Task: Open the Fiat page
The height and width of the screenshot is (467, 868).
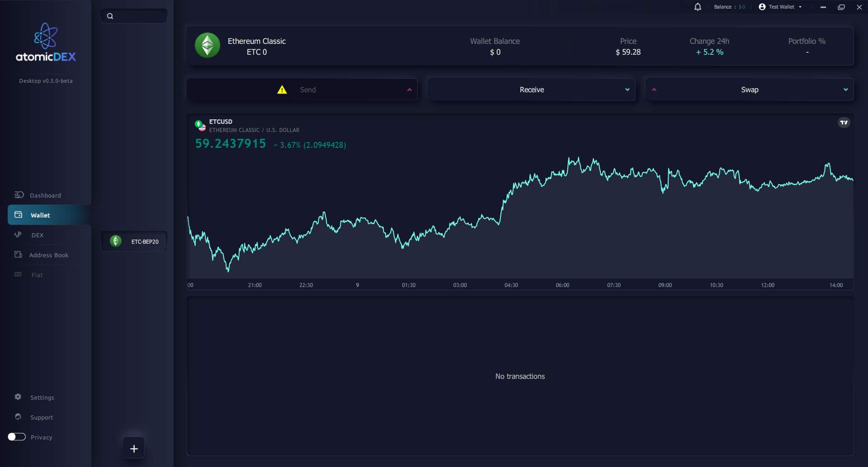Action: click(x=37, y=275)
